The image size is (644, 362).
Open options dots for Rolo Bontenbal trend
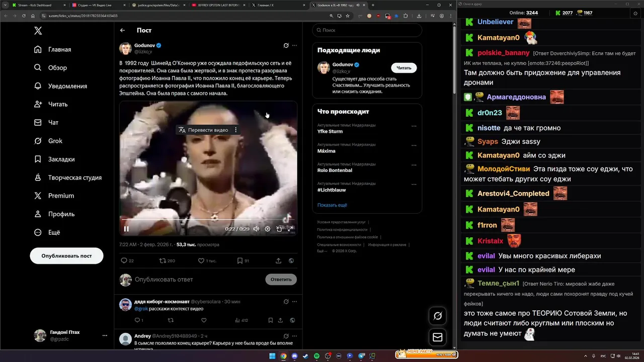[x=414, y=165]
